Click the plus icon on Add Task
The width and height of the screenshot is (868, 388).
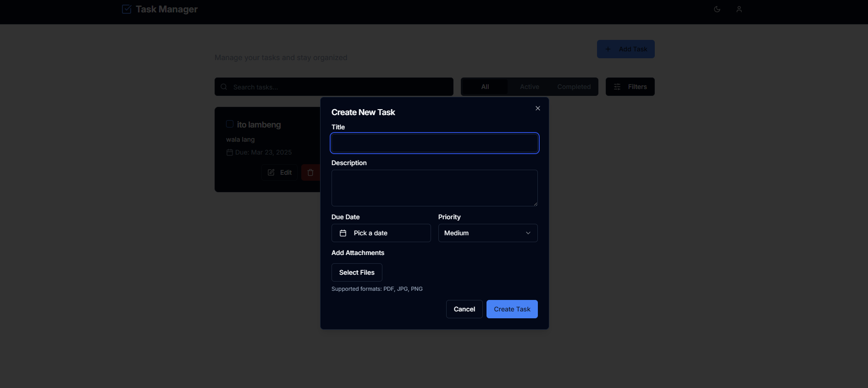coord(608,49)
